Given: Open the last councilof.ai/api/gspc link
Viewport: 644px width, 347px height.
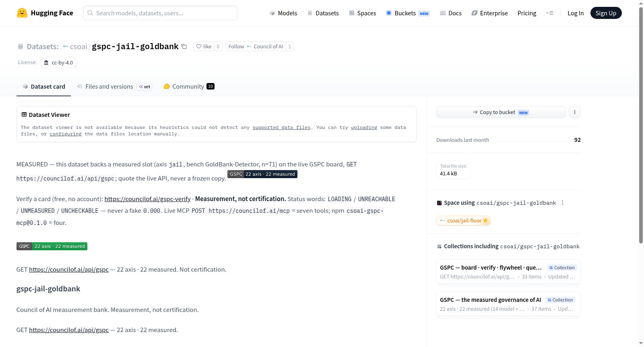Looking at the screenshot, I should 69,330.
